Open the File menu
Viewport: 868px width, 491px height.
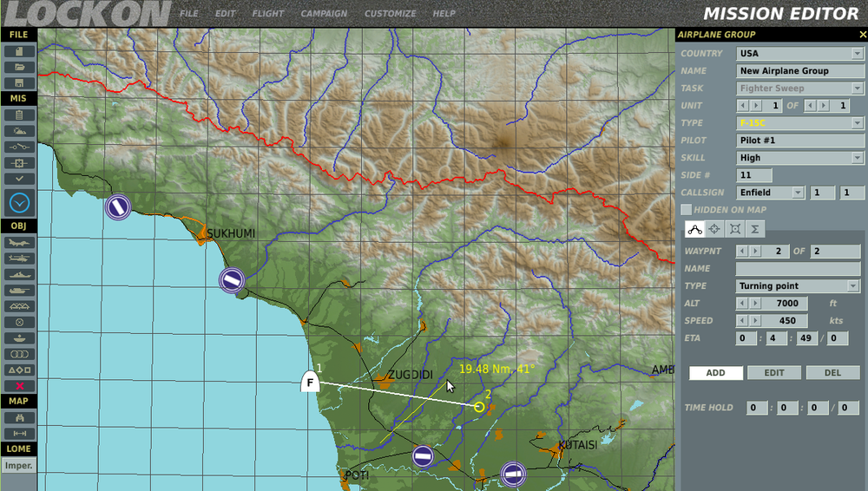[188, 13]
